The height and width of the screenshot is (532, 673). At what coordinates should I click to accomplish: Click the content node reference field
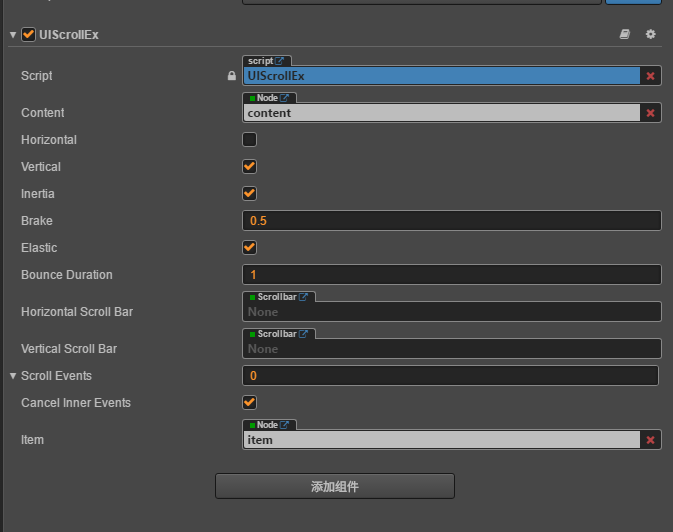click(442, 113)
